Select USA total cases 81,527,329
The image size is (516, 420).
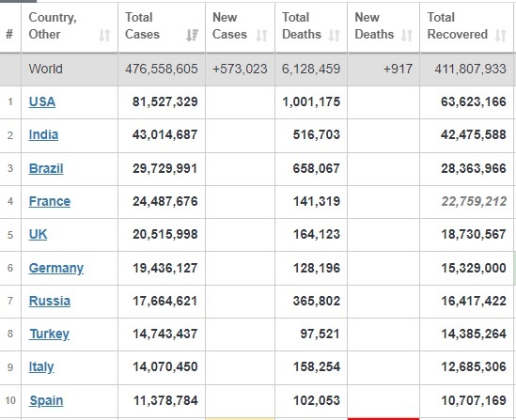[x=165, y=102]
